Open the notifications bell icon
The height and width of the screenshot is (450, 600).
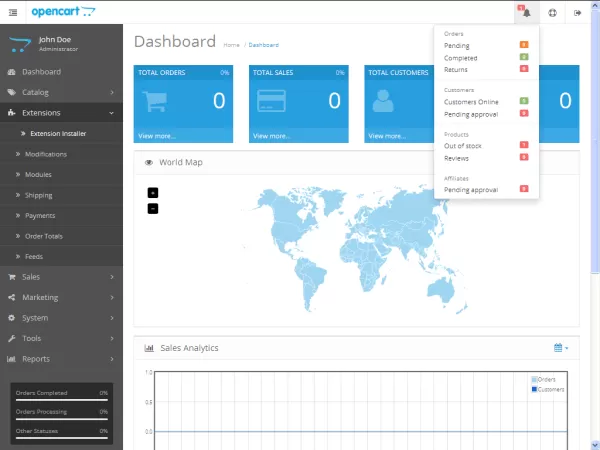pos(526,12)
